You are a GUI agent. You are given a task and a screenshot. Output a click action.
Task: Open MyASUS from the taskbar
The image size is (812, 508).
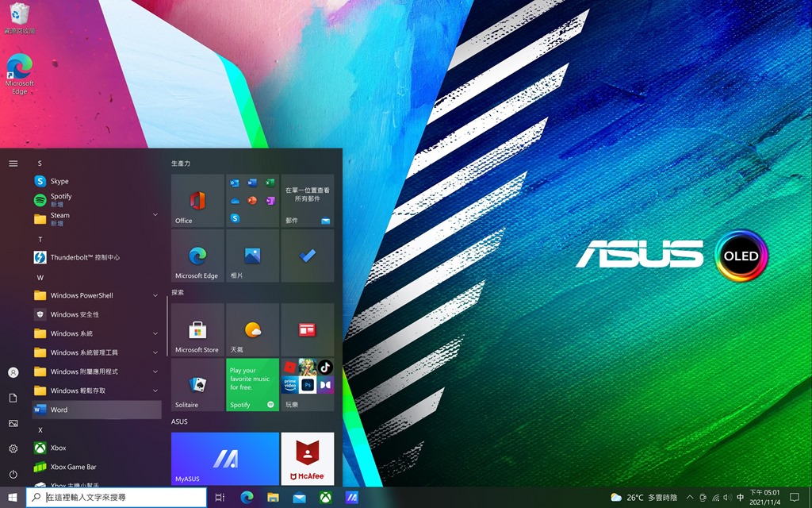point(351,497)
